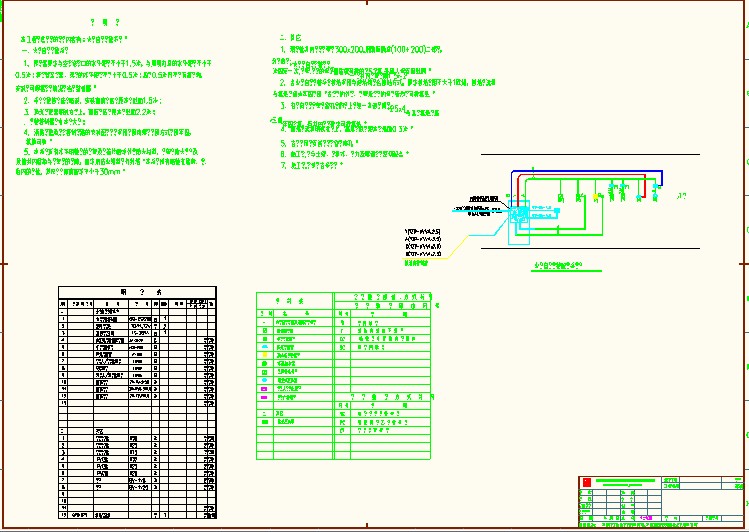Click the notes heading at top left
The image size is (749, 532).
pyautogui.click(x=105, y=22)
